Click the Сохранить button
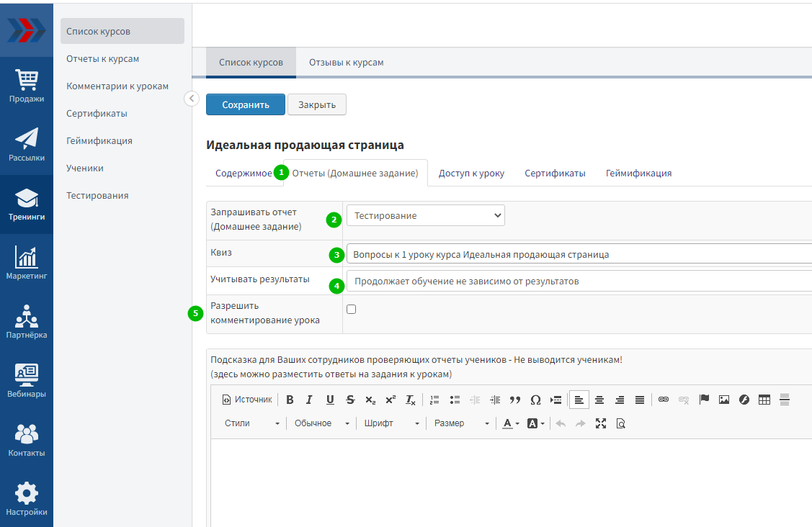This screenshot has height=527, width=812. pos(245,104)
